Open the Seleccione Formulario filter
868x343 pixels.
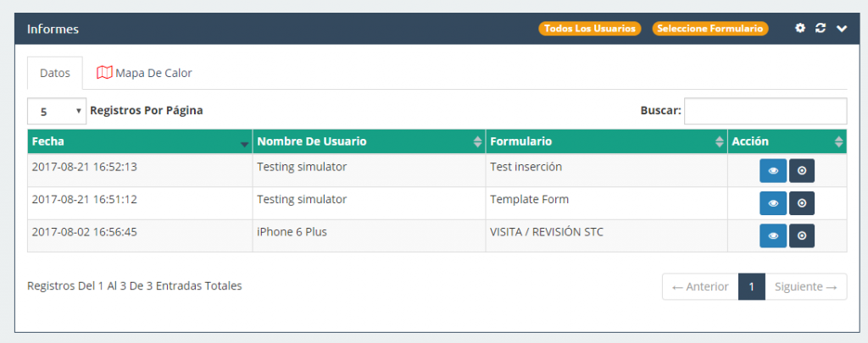click(710, 29)
